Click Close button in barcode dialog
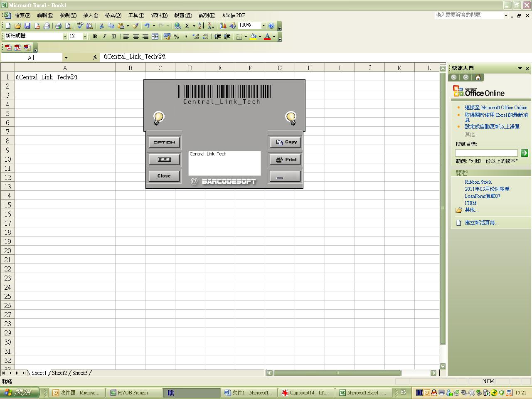 pos(164,176)
